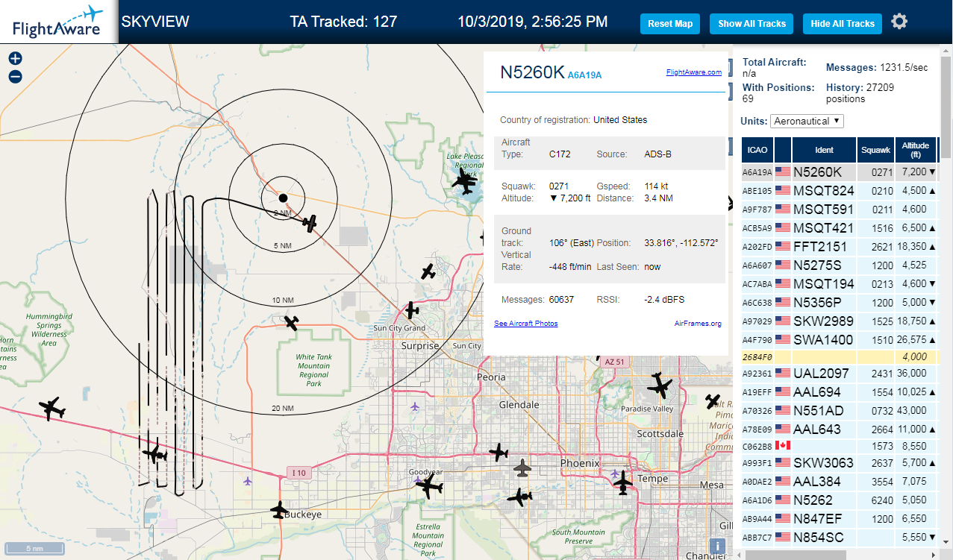Open the map attribution info icon
This screenshot has width=953, height=560.
coord(717,547)
